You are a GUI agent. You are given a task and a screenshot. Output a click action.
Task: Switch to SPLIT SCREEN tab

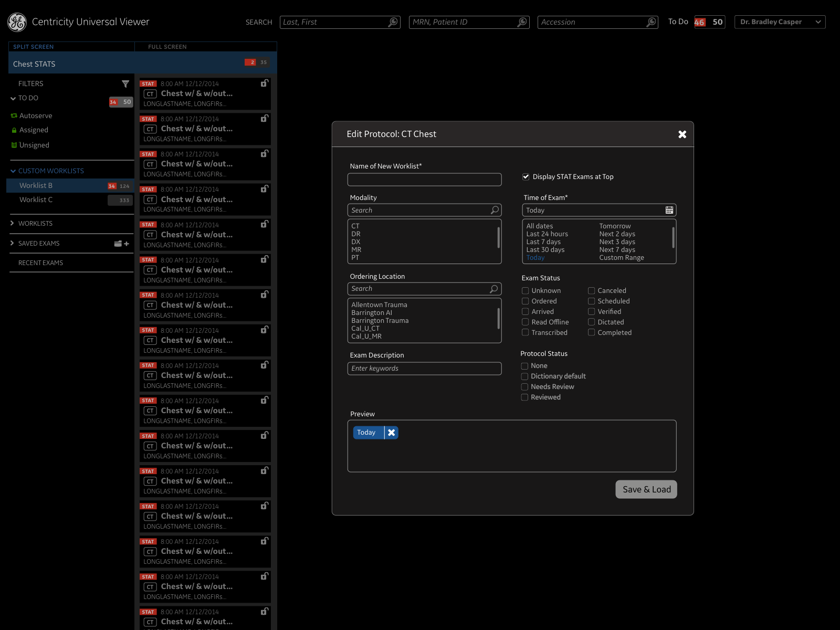(x=33, y=47)
